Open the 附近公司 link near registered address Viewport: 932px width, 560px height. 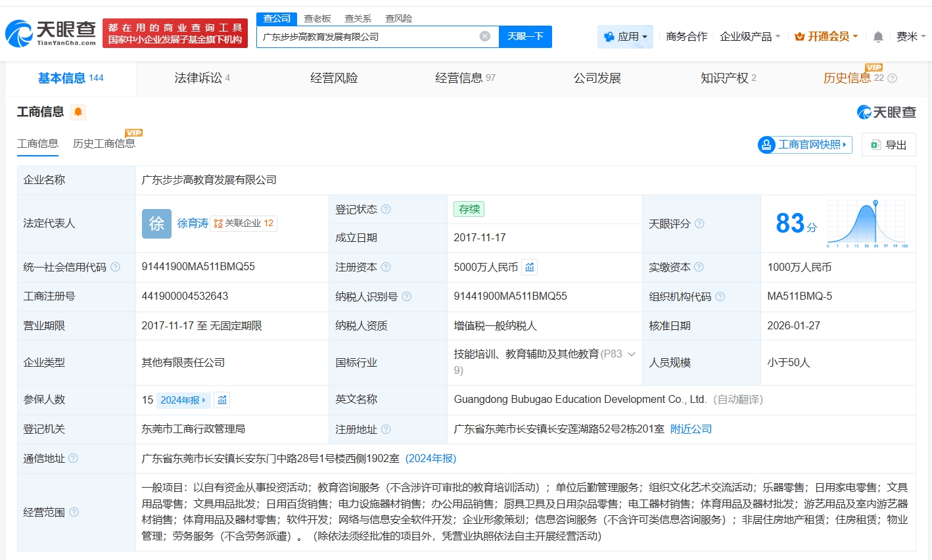(691, 429)
